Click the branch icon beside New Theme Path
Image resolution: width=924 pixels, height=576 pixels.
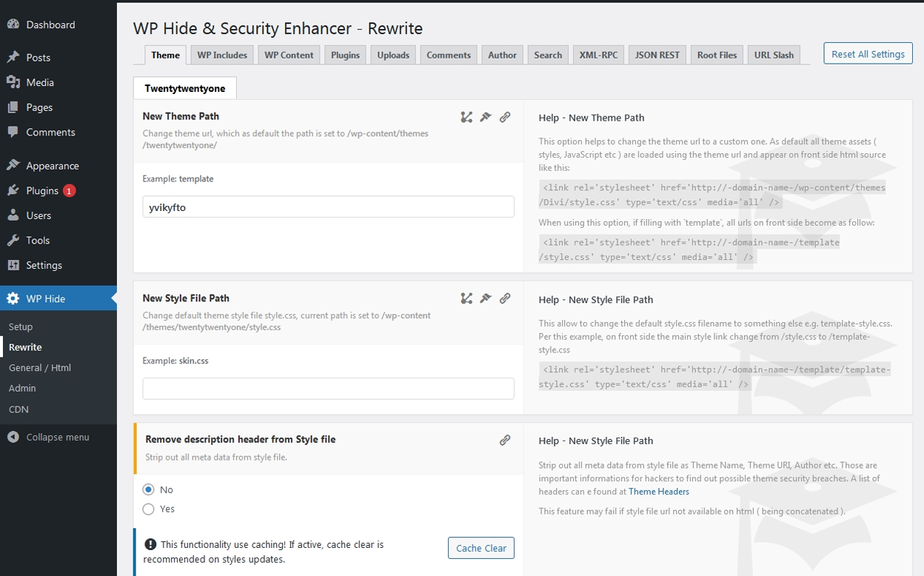466,117
